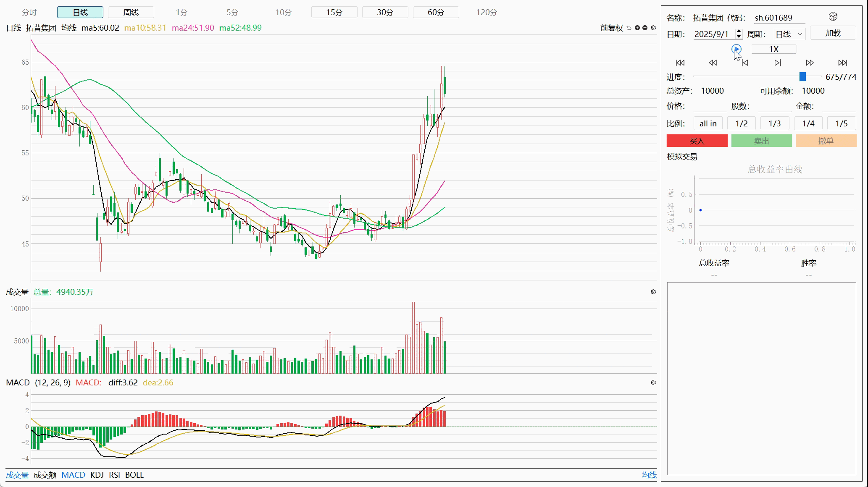Image resolution: width=868 pixels, height=487 pixels.
Task: Open main chart settings gear
Action: pos(653,28)
